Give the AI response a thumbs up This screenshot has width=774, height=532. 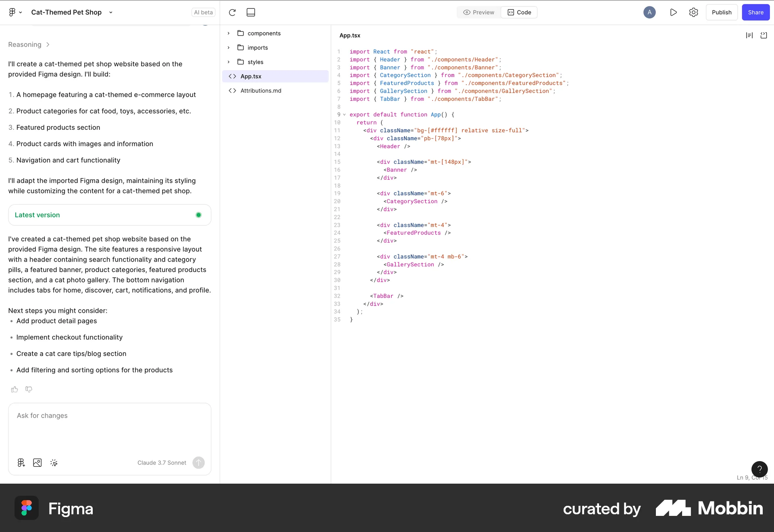15,389
